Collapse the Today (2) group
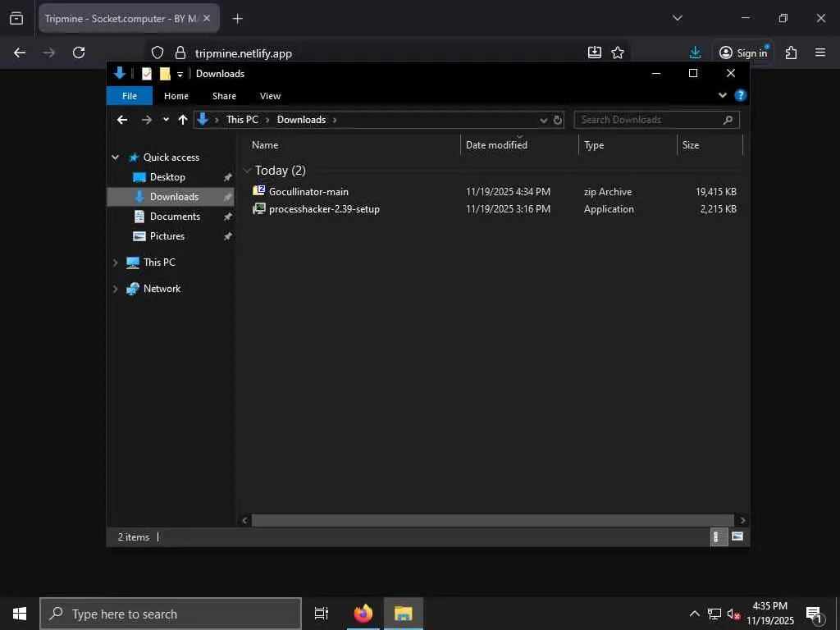The height and width of the screenshot is (630, 840). click(247, 171)
